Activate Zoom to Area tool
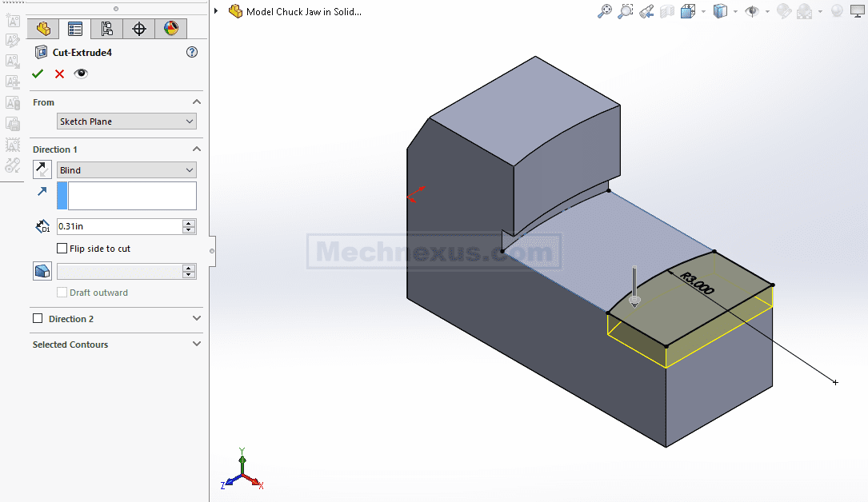868x502 pixels. (x=626, y=11)
